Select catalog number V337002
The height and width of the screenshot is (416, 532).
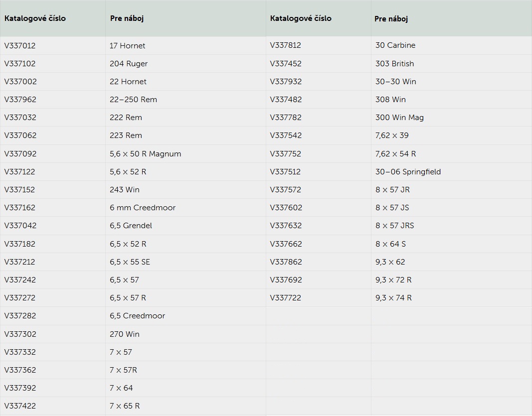(20, 82)
